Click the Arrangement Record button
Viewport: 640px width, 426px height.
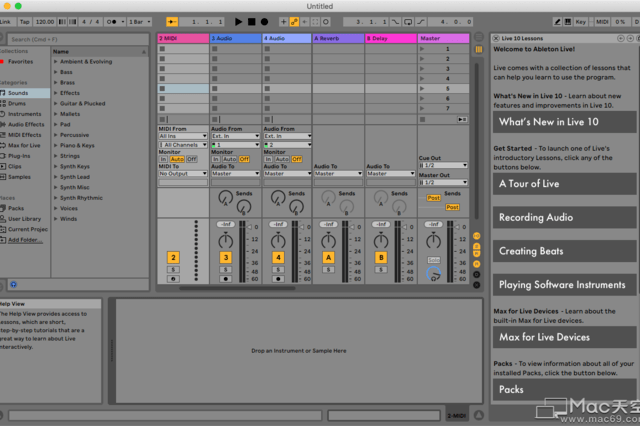click(x=264, y=22)
